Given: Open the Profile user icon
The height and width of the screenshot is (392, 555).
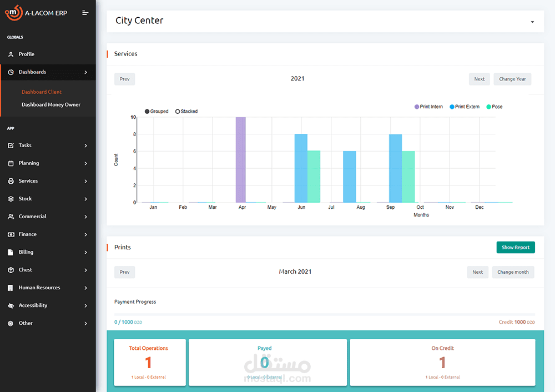Looking at the screenshot, I should (x=11, y=54).
